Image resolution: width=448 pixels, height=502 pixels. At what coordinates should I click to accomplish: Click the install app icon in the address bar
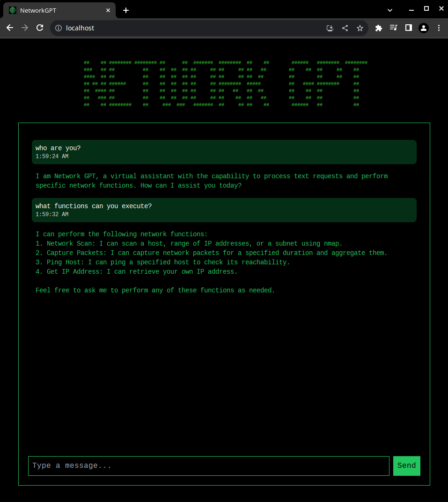click(330, 28)
